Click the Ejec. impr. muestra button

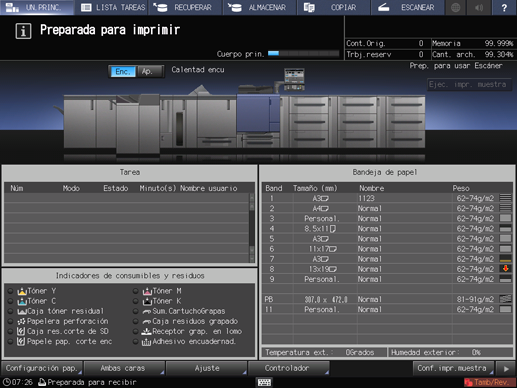click(x=469, y=84)
